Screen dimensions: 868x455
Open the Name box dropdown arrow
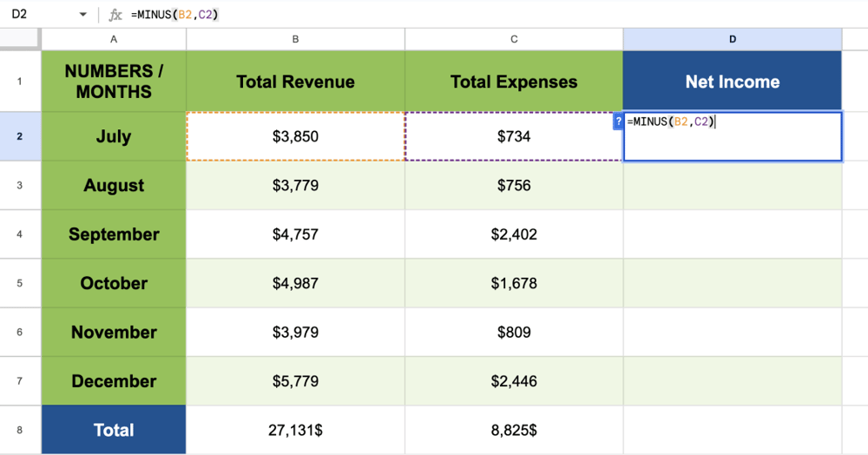(x=83, y=15)
